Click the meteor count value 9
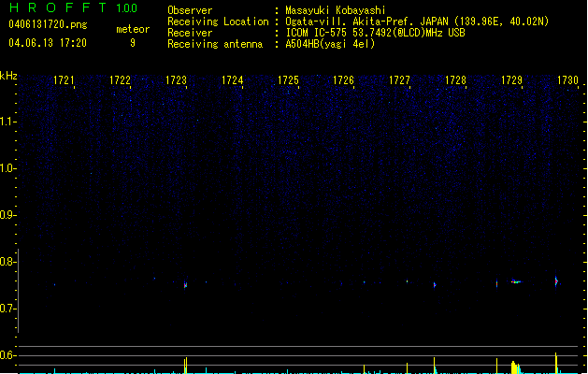Viewport: 588px width, 374px height. click(x=133, y=43)
